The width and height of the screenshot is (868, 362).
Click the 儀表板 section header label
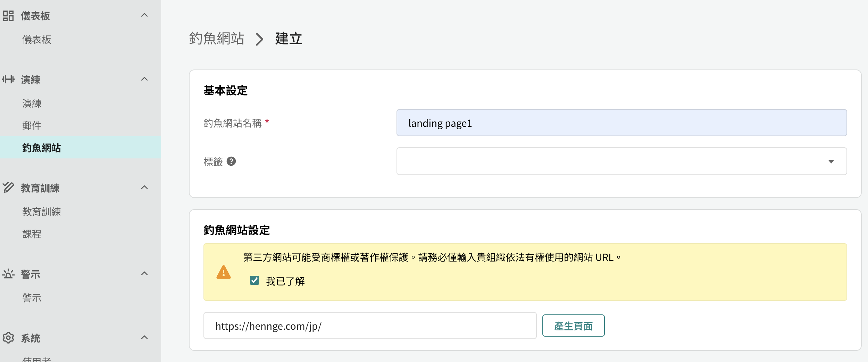point(35,16)
